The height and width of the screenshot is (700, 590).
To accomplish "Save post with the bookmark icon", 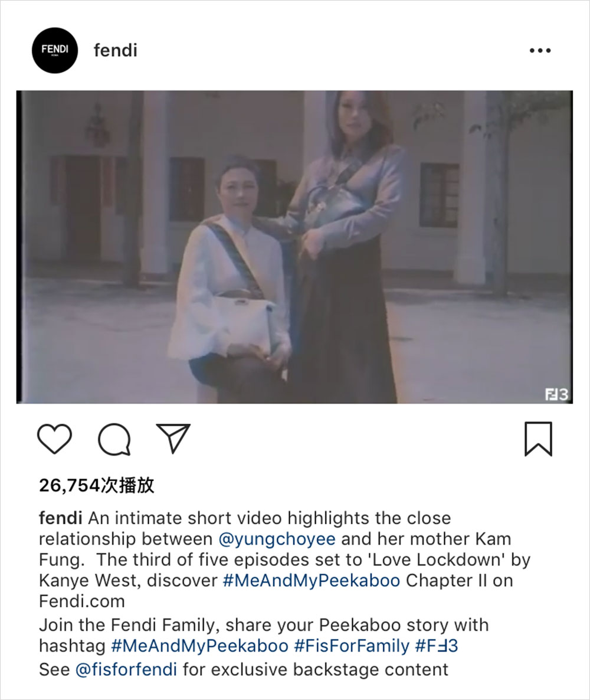I will pos(538,439).
